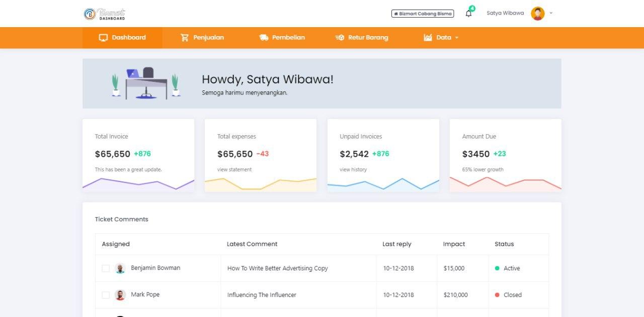Image resolution: width=644 pixels, height=317 pixels.
Task: Click the name Benjamin Bowman
Action: point(155,268)
